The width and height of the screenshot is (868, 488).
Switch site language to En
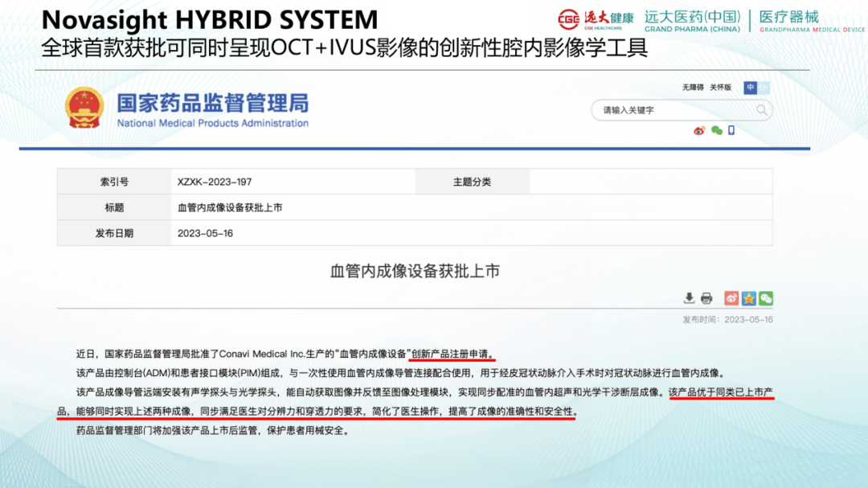tap(764, 88)
